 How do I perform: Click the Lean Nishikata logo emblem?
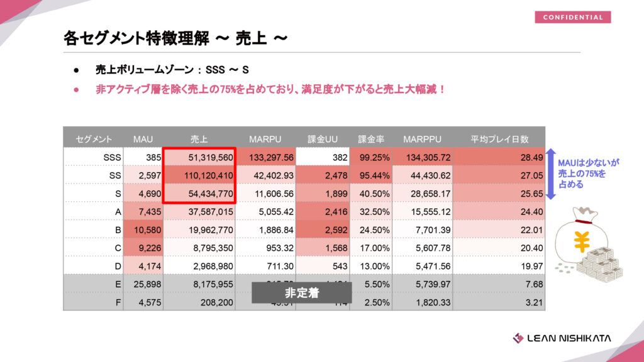click(518, 338)
